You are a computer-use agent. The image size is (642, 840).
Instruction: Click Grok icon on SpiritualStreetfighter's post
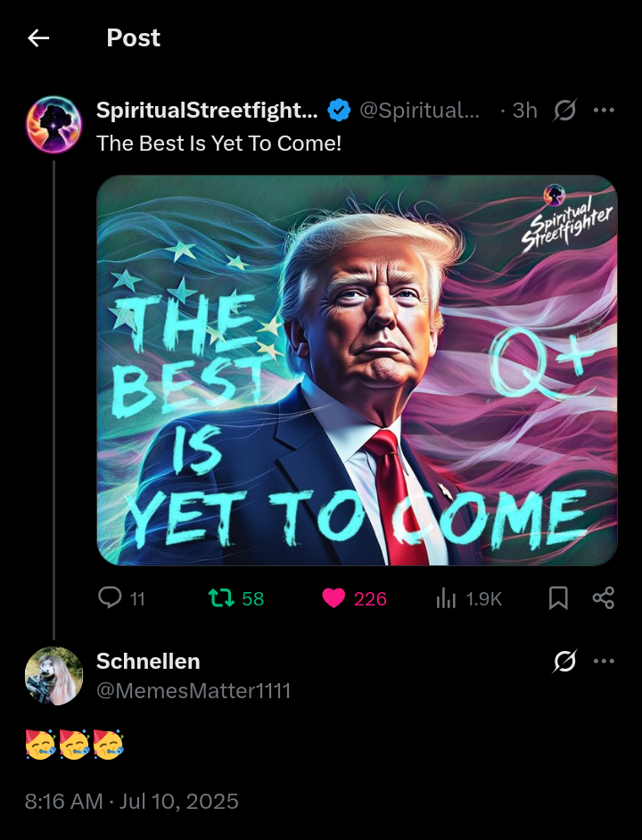pyautogui.click(x=564, y=111)
